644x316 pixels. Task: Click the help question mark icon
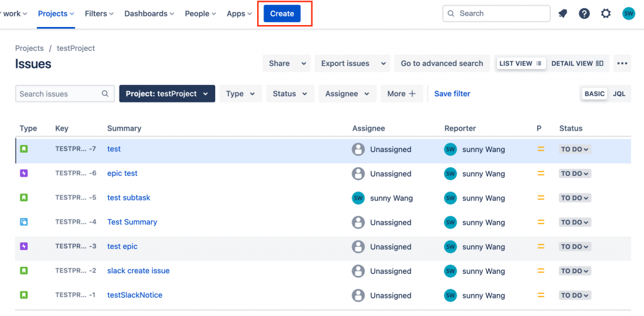click(584, 13)
